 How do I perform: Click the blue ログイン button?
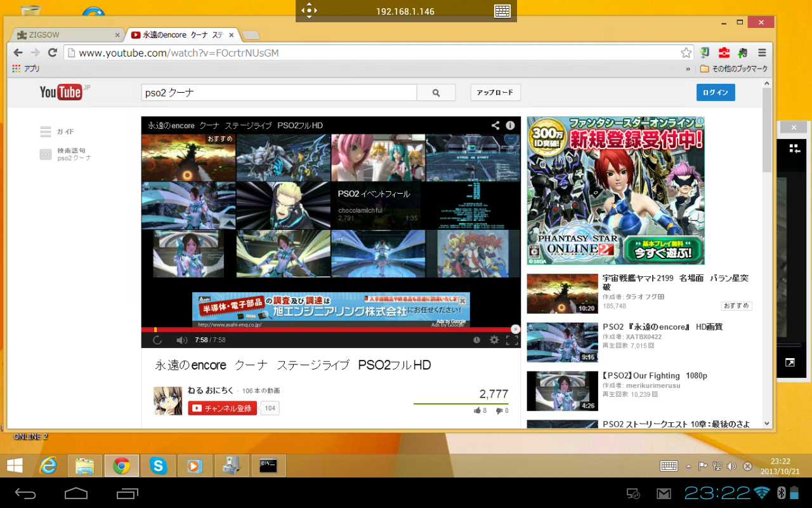pos(716,93)
